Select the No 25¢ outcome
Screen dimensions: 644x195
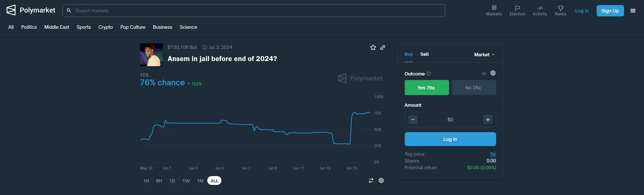click(x=473, y=88)
